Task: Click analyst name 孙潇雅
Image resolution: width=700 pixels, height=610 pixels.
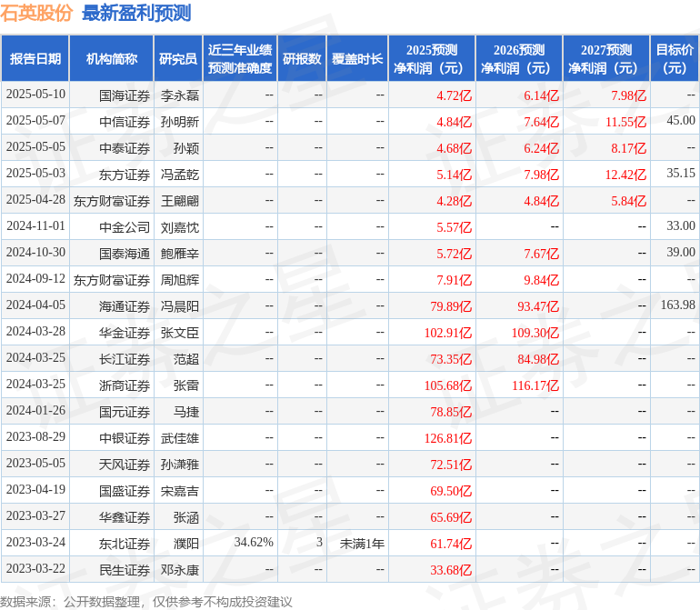Action: [180, 465]
